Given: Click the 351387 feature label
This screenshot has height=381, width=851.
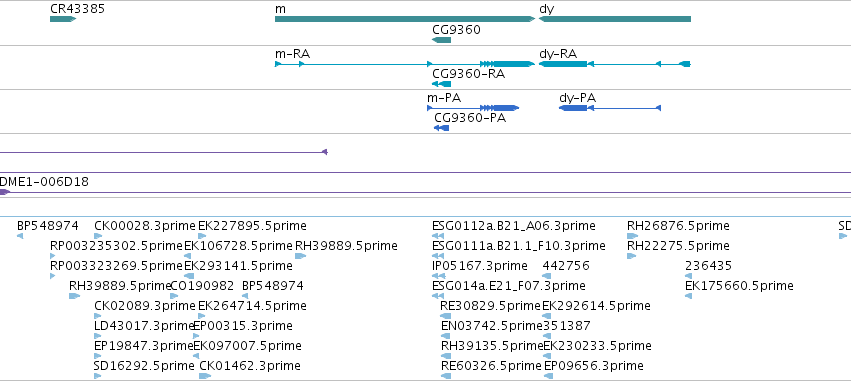Looking at the screenshot, I should coord(567,326).
